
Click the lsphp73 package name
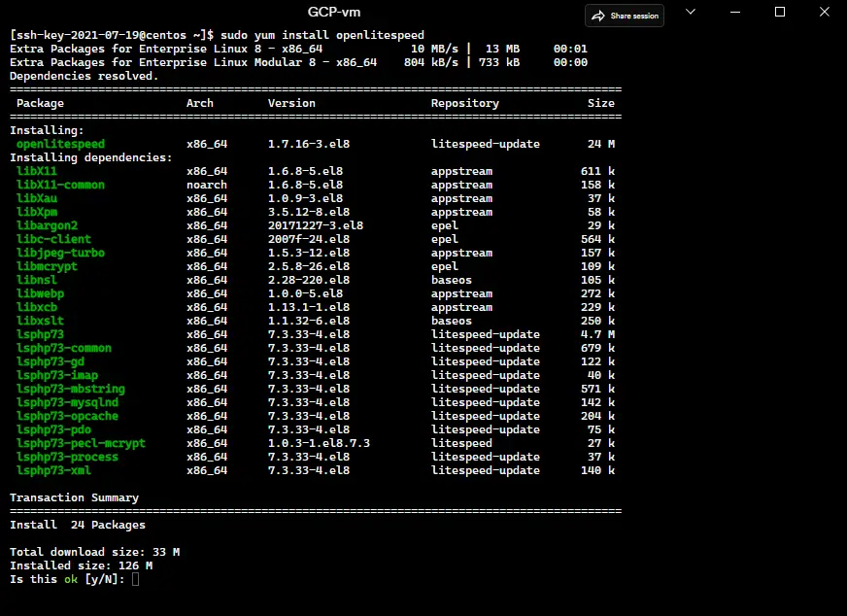pos(40,334)
